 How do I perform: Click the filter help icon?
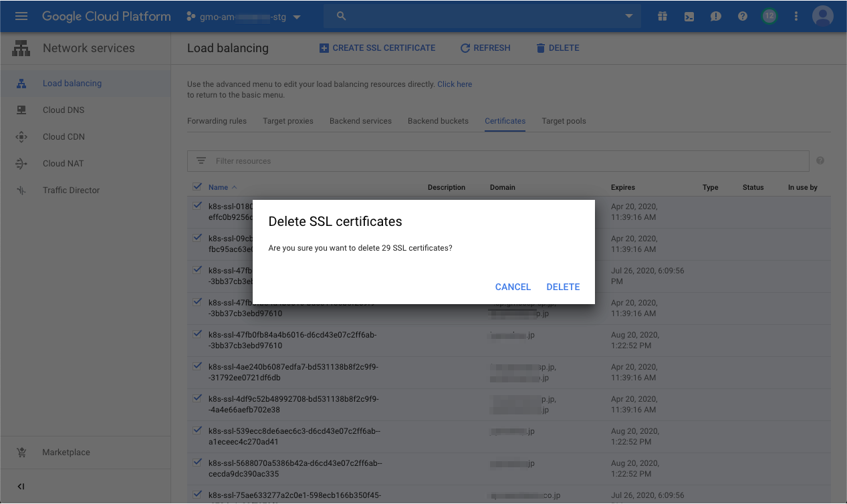820,160
